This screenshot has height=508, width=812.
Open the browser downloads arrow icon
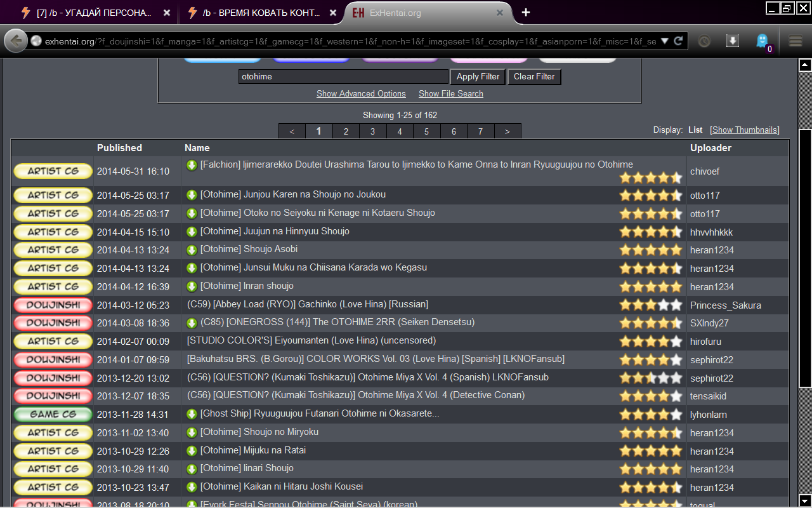click(x=733, y=41)
